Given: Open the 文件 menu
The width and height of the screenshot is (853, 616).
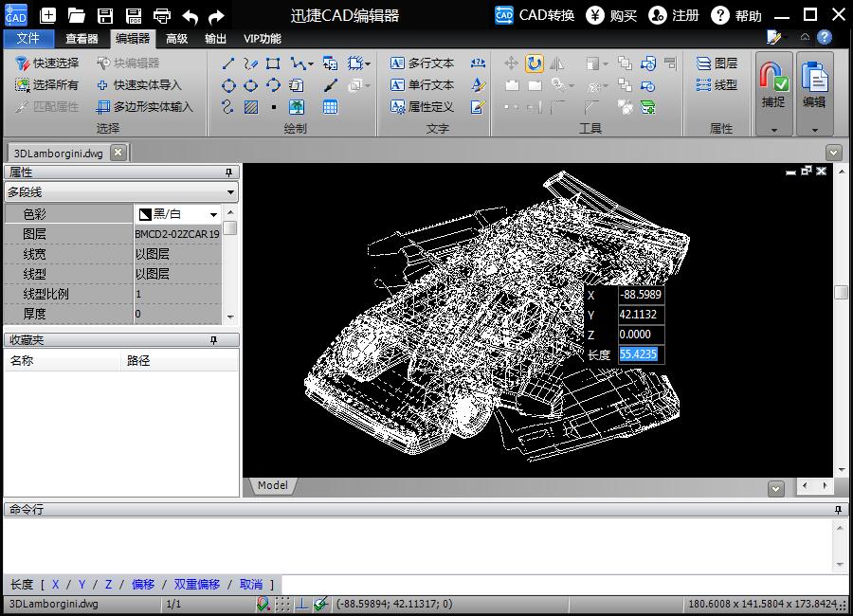Looking at the screenshot, I should tap(28, 39).
